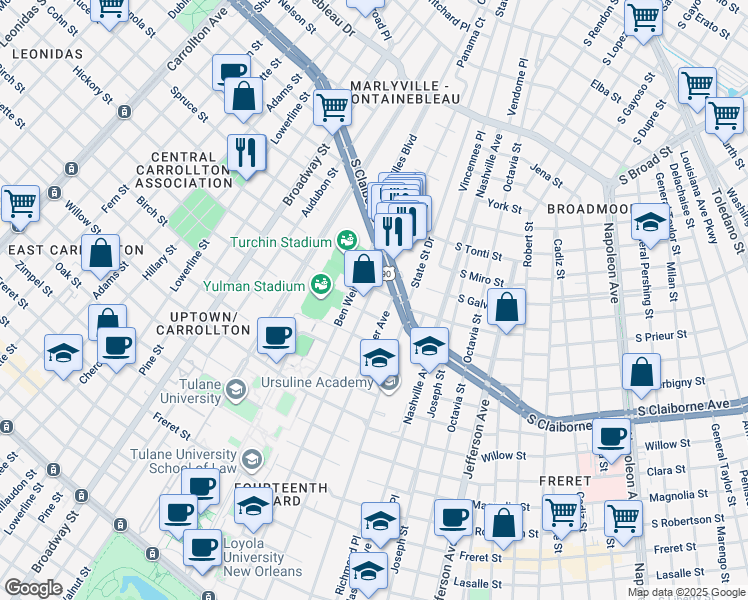Click the school marker in Broadmoor
This screenshot has width=748, height=600.
click(650, 222)
